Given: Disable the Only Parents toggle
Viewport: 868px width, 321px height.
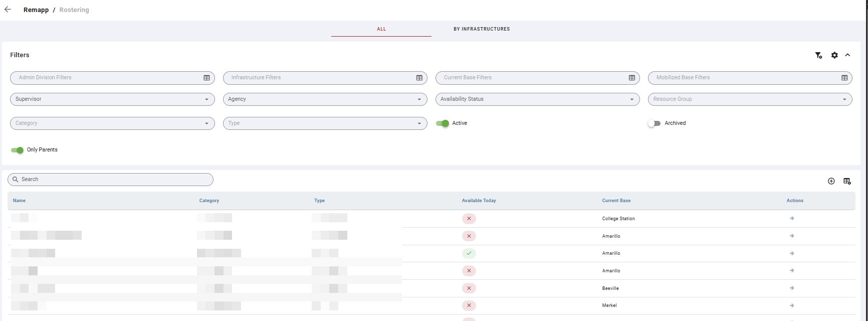Looking at the screenshot, I should [x=17, y=150].
